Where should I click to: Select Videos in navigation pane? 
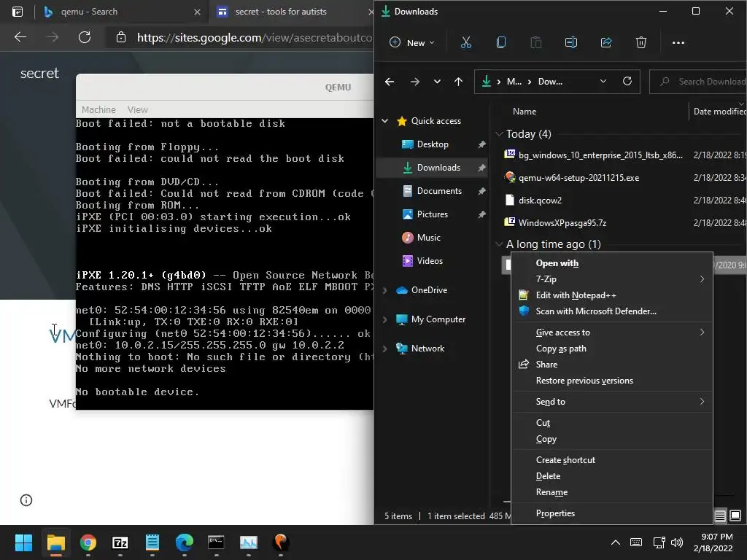pyautogui.click(x=430, y=261)
